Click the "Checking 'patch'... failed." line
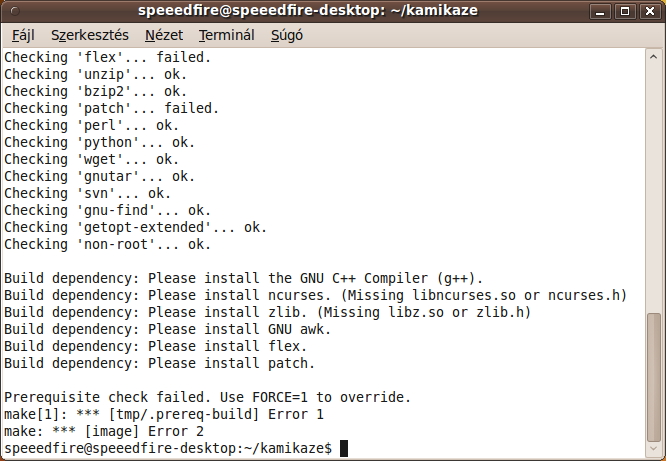 pos(112,108)
